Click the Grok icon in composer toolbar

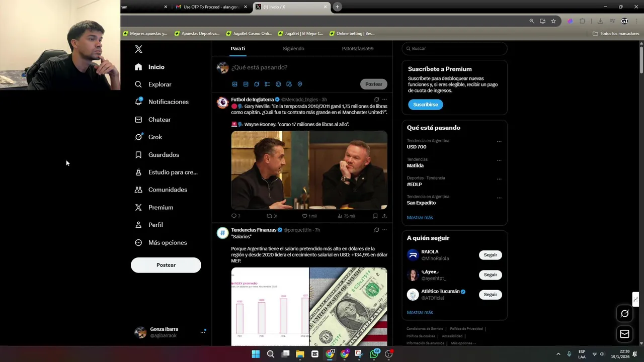click(257, 84)
